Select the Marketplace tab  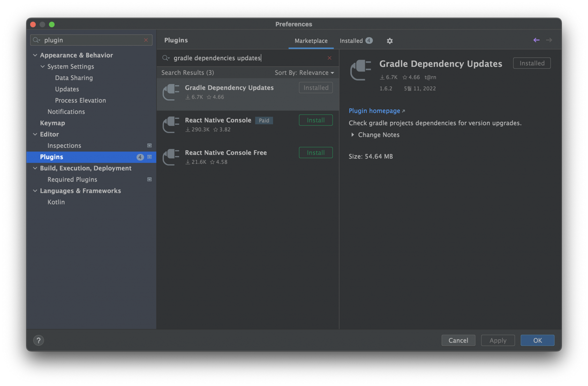pyautogui.click(x=311, y=41)
